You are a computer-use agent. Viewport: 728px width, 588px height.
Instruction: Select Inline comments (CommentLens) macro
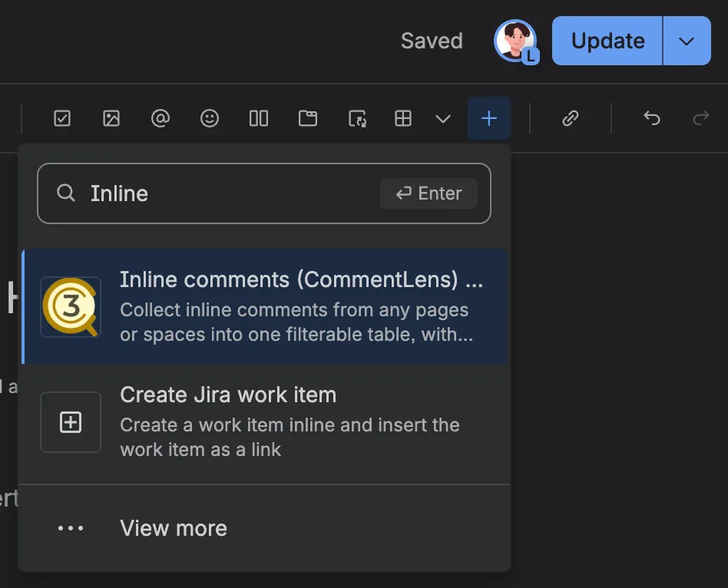pos(265,306)
